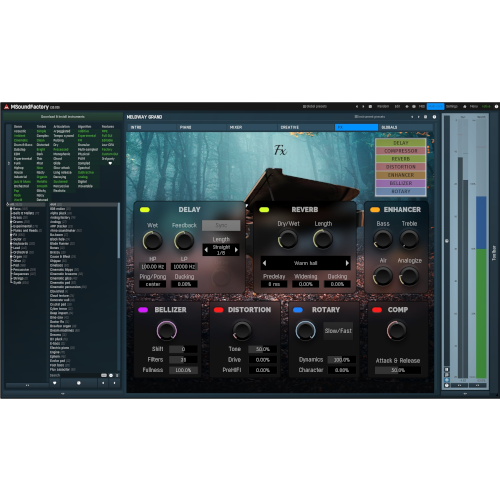Toggle Multi-core button
This screenshot has height=500, width=500.
click(x=435, y=107)
